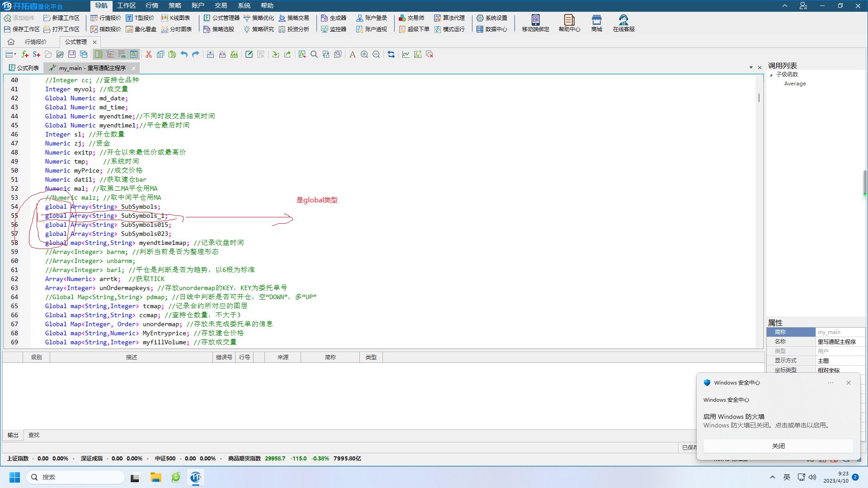This screenshot has width=868, height=488.
Task: Open Help Center (帮助中心)
Action: 569,23
